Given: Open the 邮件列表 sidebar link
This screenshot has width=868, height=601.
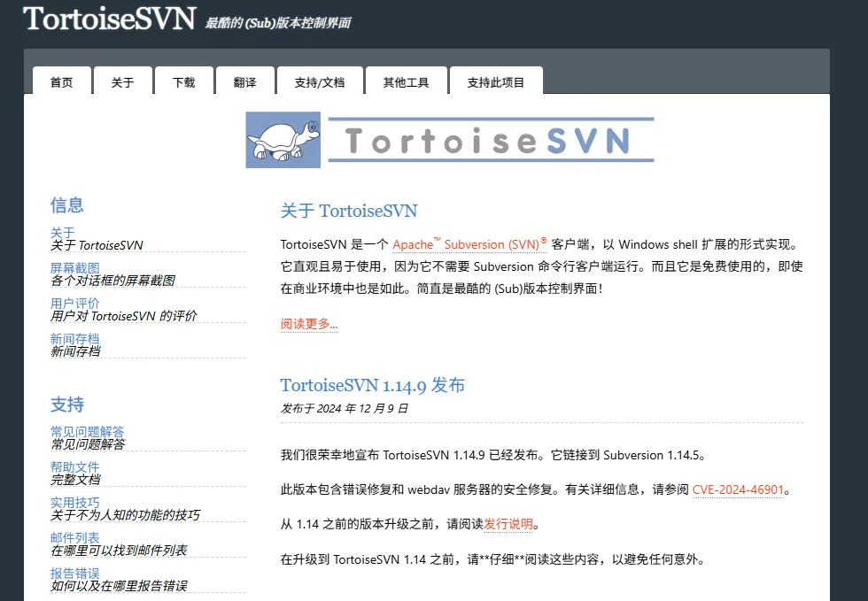Looking at the screenshot, I should coord(74,538).
